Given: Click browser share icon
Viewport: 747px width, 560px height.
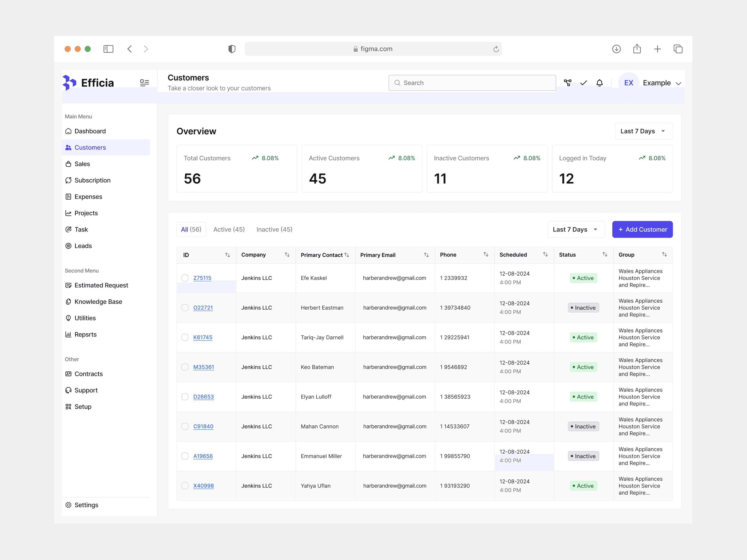Looking at the screenshot, I should [x=637, y=49].
